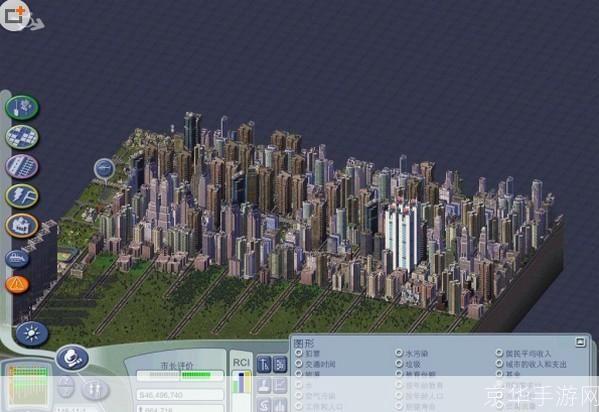Open the transportation tools menu
The height and width of the screenshot is (412, 599).
(22, 166)
